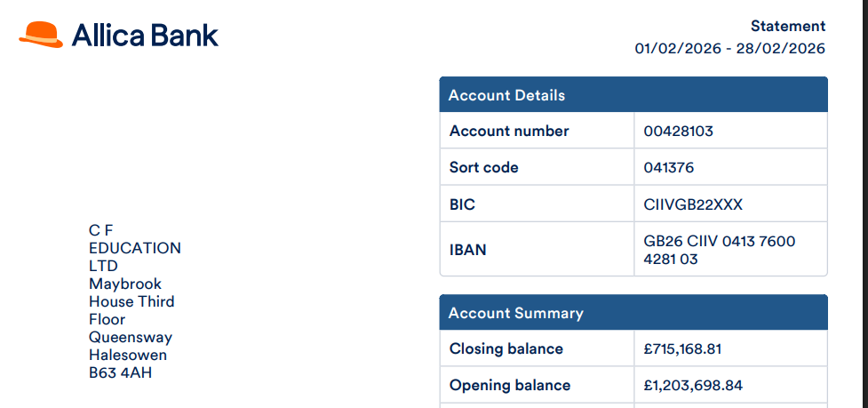Viewport: 868px width, 408px height.
Task: Click the Allica Bank wordmark
Action: [145, 36]
